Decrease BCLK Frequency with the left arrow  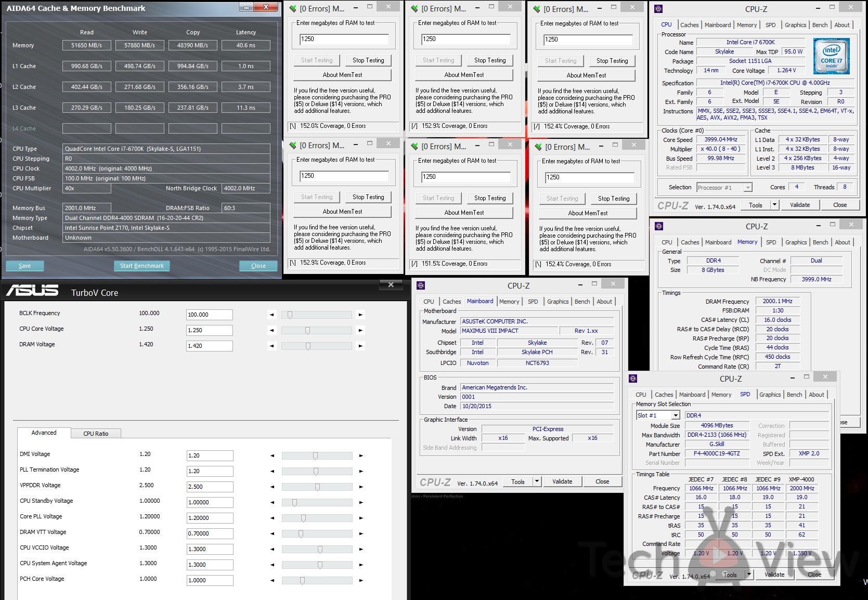[271, 315]
